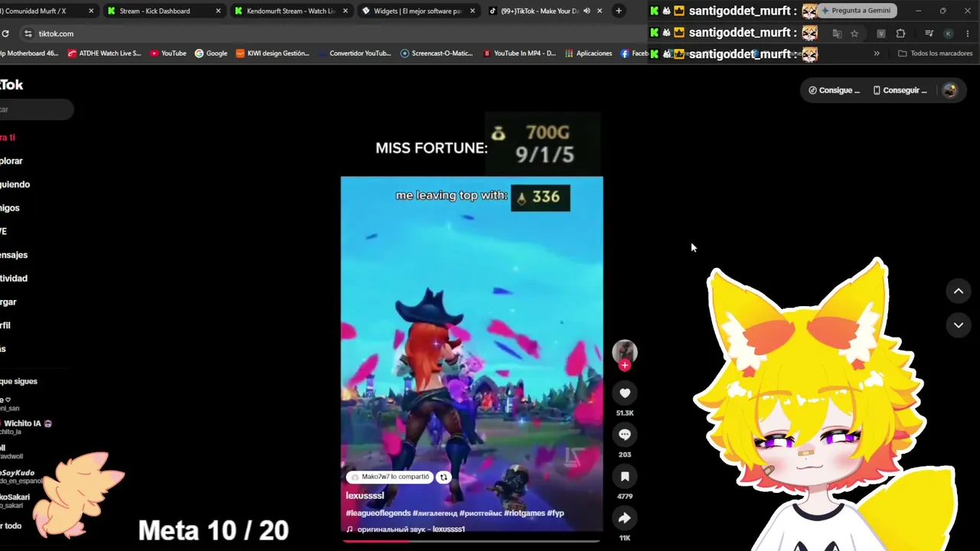Open the original sound link by lexussss1
Screen dimensions: 980x551
pyautogui.click(x=406, y=529)
